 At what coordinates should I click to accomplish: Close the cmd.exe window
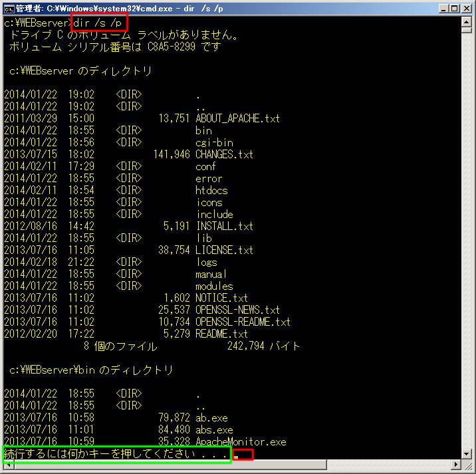coord(466,9)
